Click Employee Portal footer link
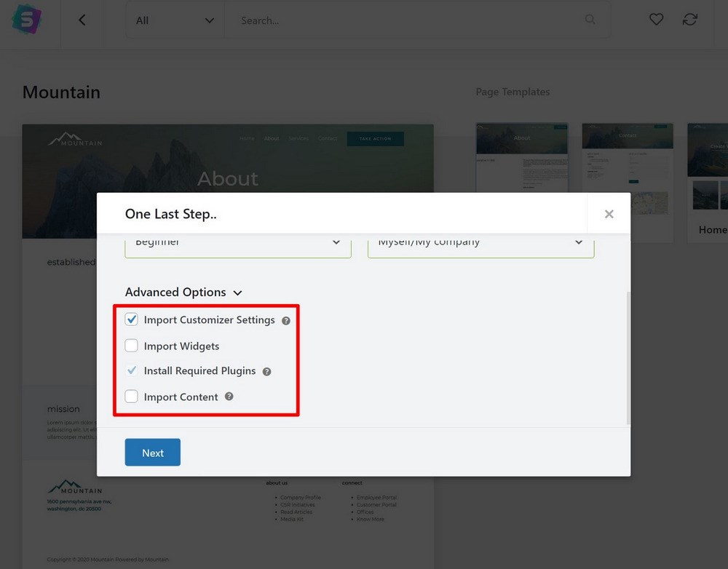This screenshot has width=728, height=569. pos(376,498)
